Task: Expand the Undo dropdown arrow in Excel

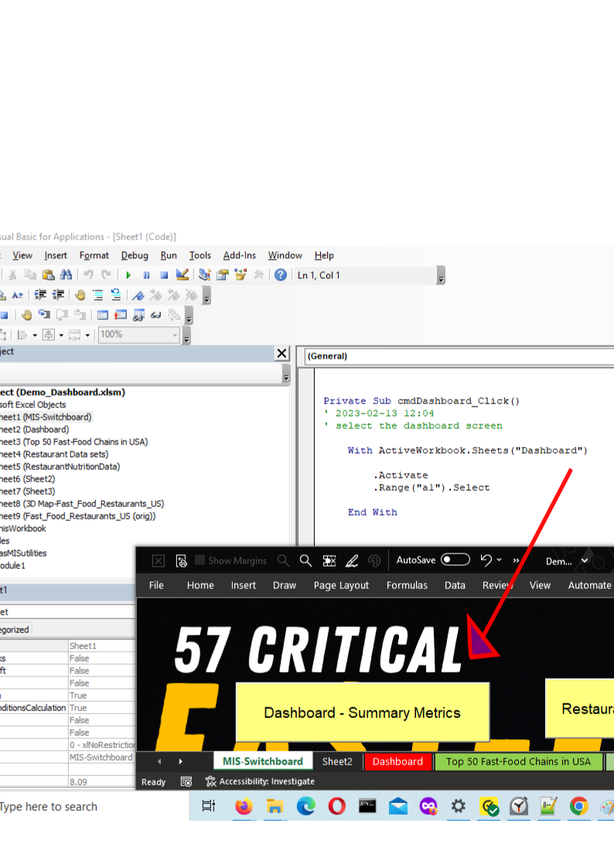Action: point(500,560)
